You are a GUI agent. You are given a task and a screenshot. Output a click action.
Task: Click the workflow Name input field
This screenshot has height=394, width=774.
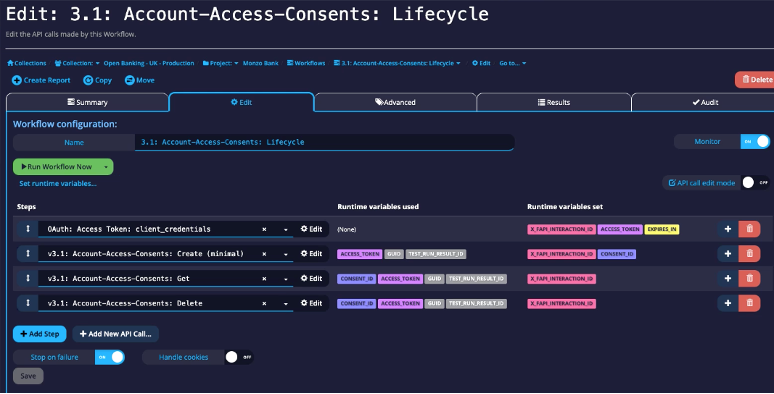pyautogui.click(x=324, y=142)
